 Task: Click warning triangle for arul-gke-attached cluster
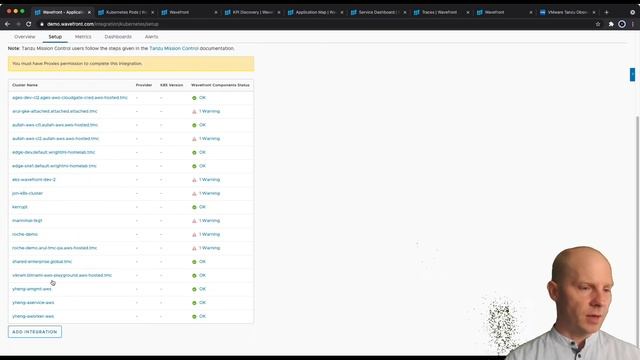[194, 111]
